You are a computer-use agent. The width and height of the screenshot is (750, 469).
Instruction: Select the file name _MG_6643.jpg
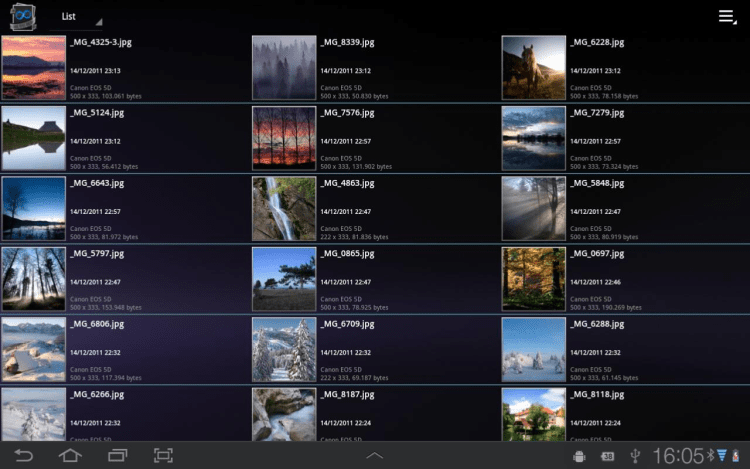(97, 183)
